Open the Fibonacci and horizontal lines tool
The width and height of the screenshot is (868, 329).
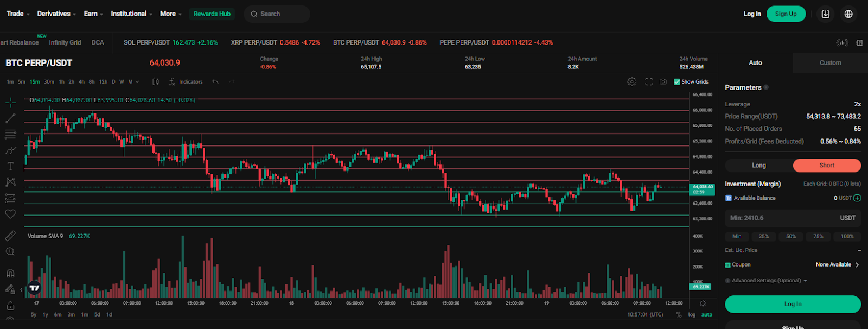(10, 134)
